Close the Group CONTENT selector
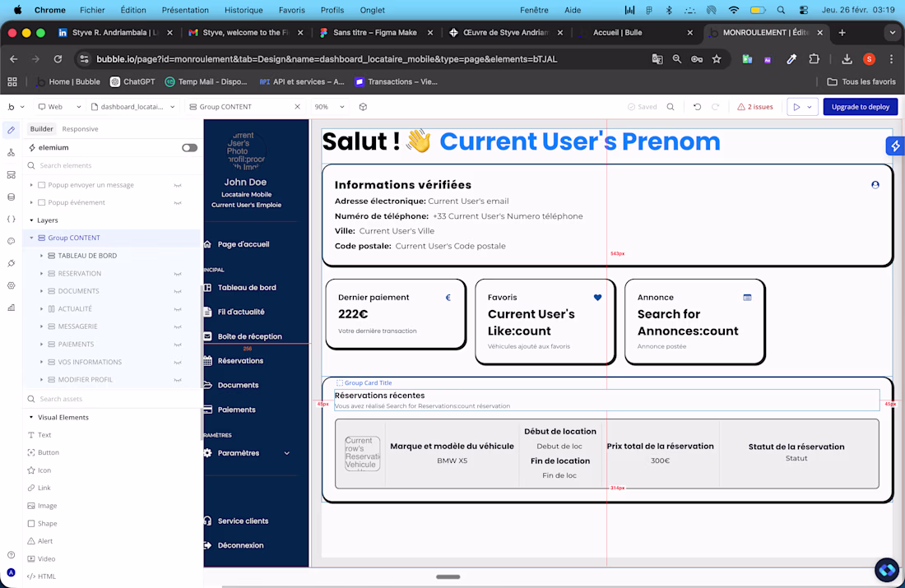The width and height of the screenshot is (905, 588). 297,107
